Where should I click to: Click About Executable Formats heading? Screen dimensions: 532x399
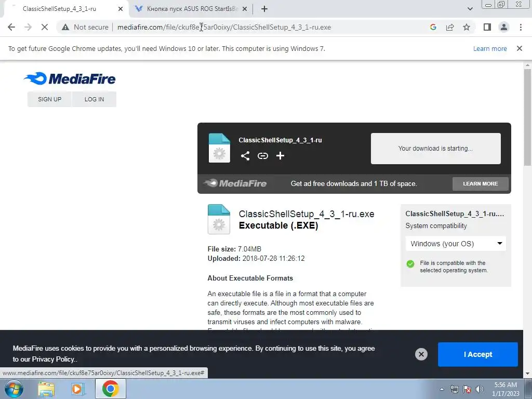point(250,278)
